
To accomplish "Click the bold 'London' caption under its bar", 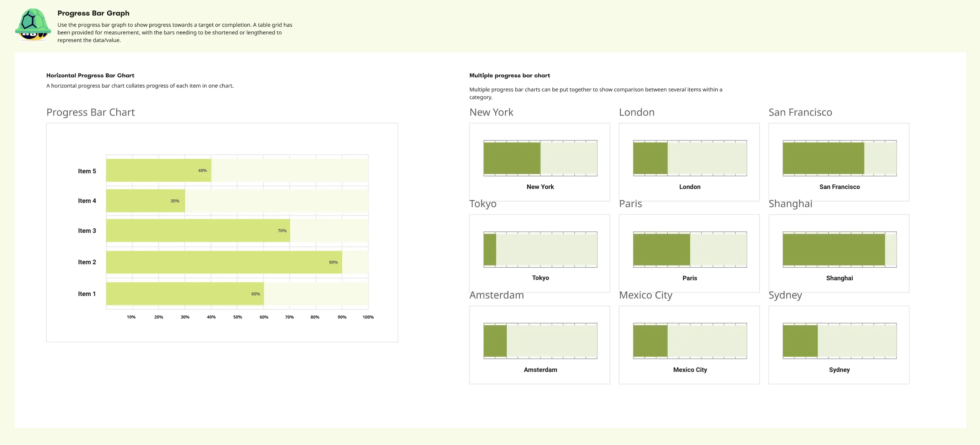I will pyautogui.click(x=690, y=187).
